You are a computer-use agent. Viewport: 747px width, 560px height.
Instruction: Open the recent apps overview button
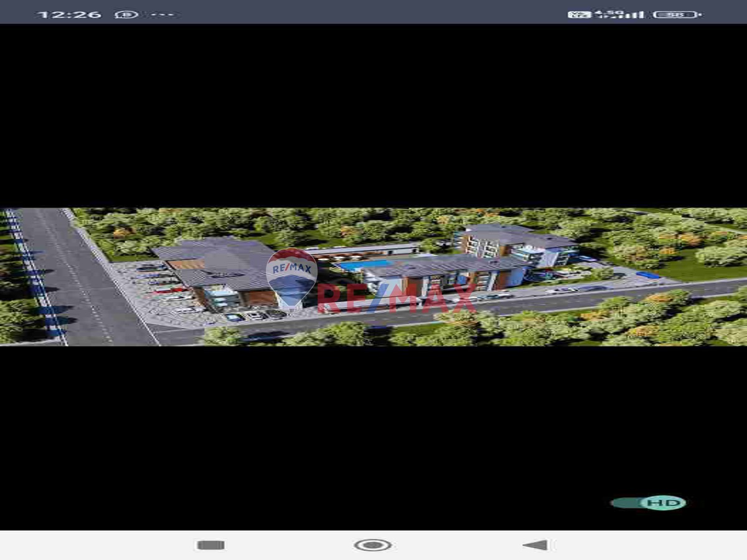pos(210,545)
